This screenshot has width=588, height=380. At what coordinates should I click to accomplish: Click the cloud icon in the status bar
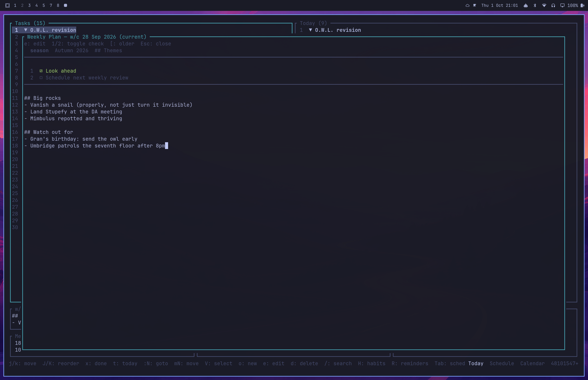pyautogui.click(x=467, y=5)
